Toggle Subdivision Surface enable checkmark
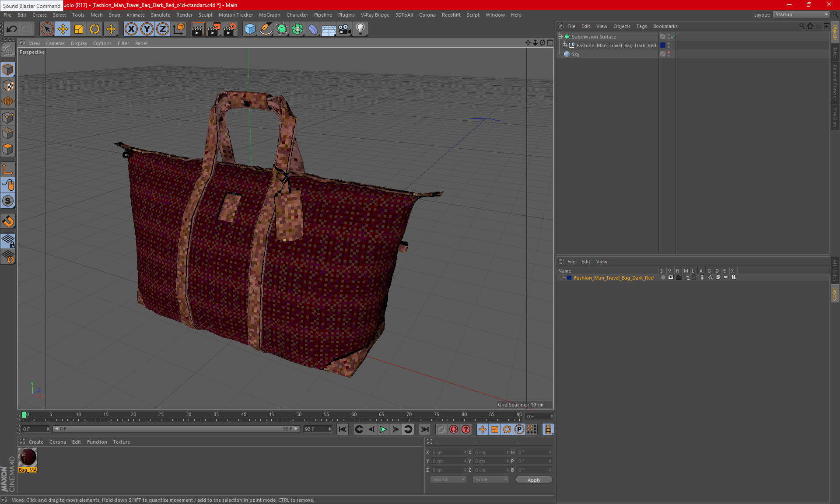The width and height of the screenshot is (840, 504). tap(672, 37)
